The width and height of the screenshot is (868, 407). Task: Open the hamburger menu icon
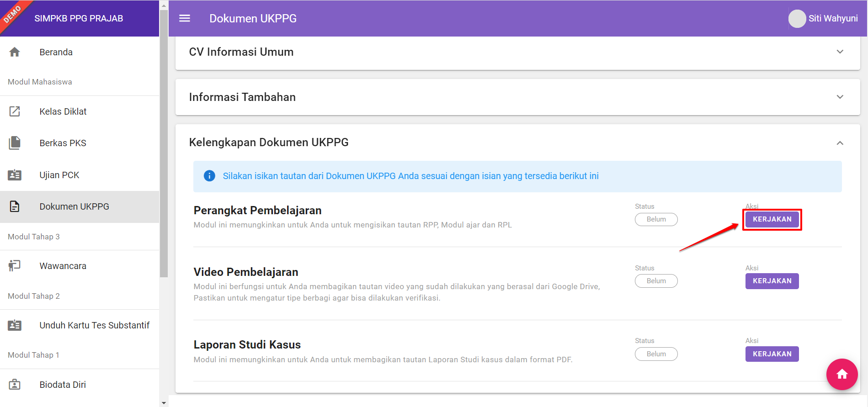coord(185,18)
